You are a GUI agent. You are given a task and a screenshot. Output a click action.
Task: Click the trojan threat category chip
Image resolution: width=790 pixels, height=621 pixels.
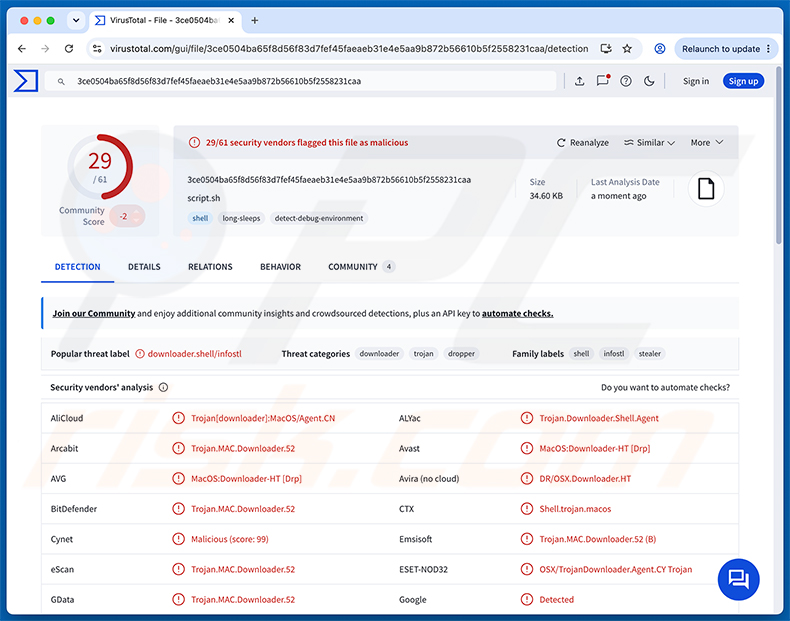pyautogui.click(x=423, y=354)
